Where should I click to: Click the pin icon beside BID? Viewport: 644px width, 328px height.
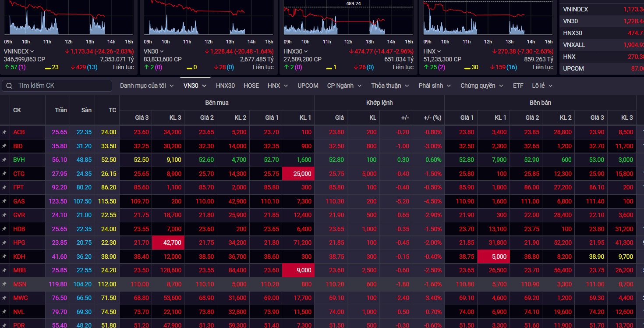pos(4,146)
